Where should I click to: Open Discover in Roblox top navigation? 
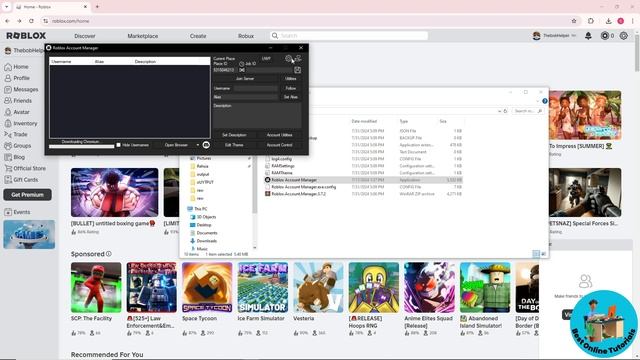click(x=85, y=36)
